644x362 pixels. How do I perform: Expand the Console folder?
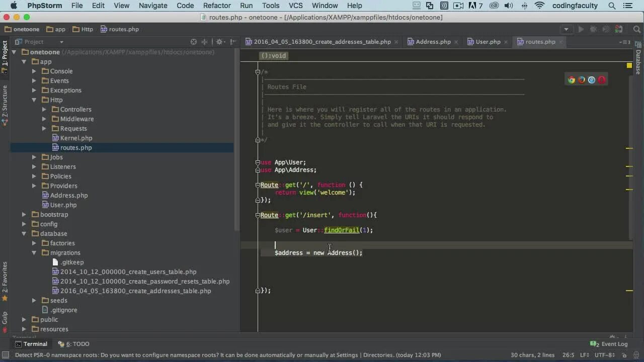34,71
